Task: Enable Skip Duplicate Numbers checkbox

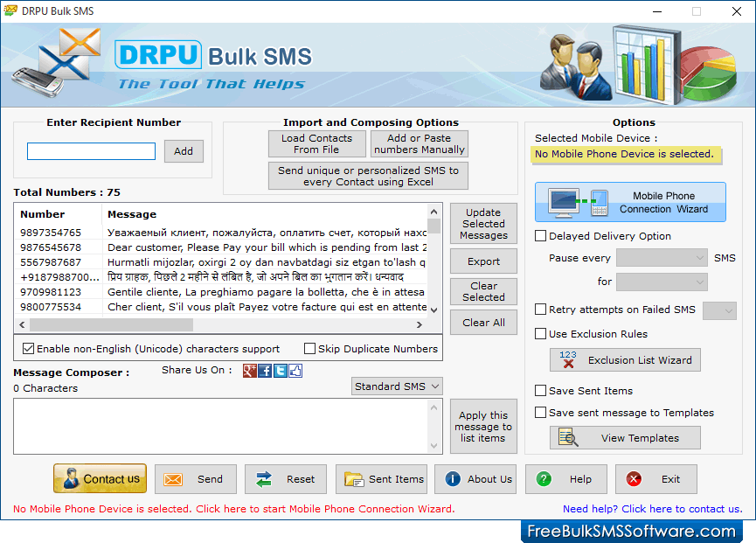Action: click(x=309, y=349)
